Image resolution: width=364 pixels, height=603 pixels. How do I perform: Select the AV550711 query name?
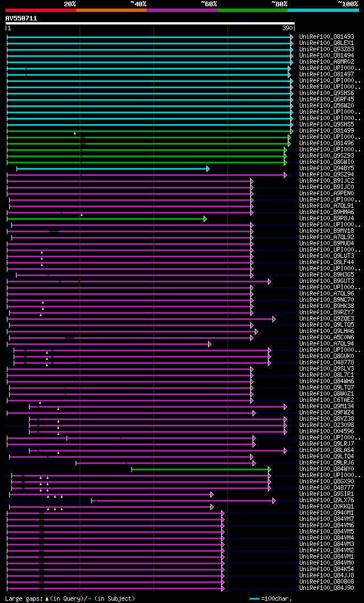(x=22, y=18)
